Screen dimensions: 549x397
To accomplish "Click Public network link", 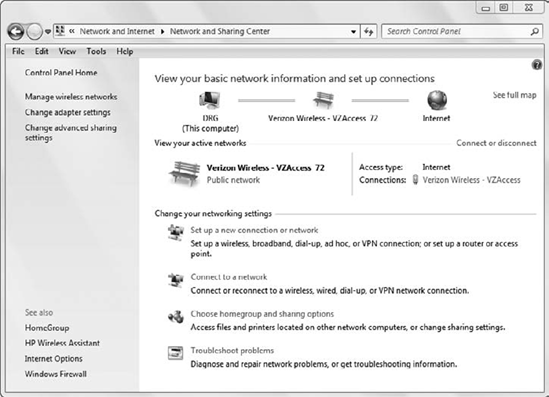I will 233,180.
